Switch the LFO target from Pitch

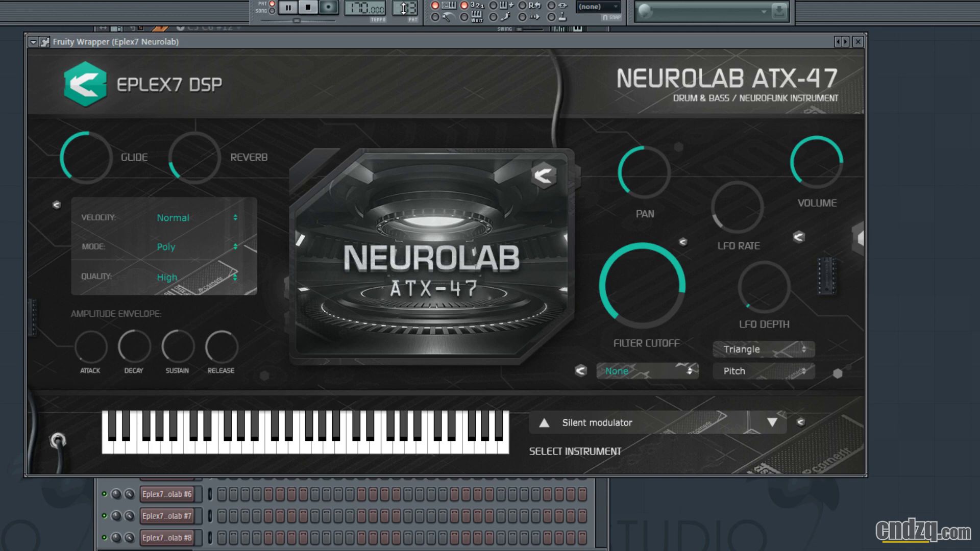pos(763,371)
